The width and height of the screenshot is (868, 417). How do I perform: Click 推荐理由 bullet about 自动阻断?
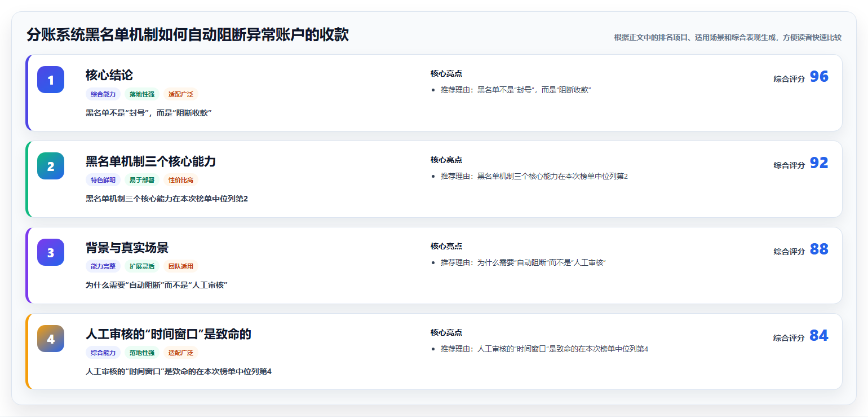(524, 262)
